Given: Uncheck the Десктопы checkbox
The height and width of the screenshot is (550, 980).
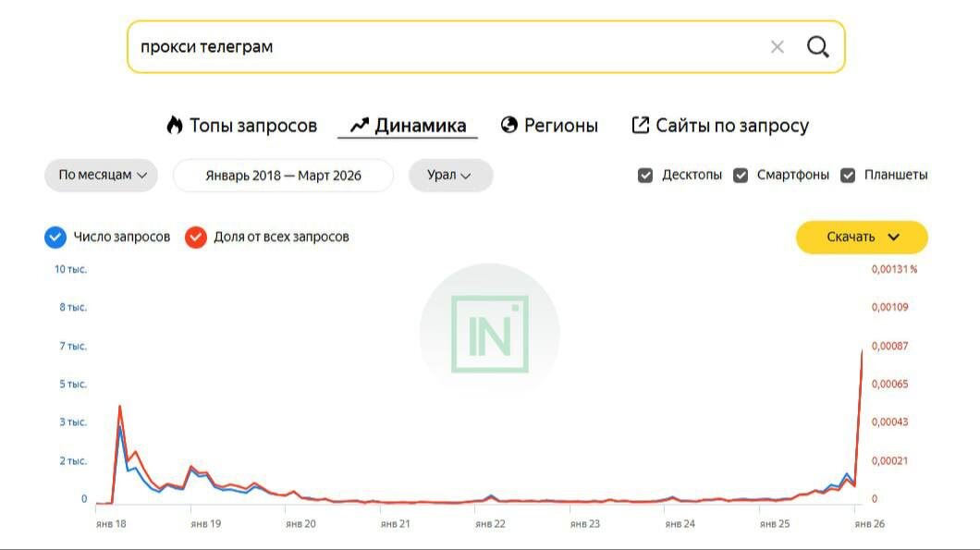Looking at the screenshot, I should [x=645, y=176].
